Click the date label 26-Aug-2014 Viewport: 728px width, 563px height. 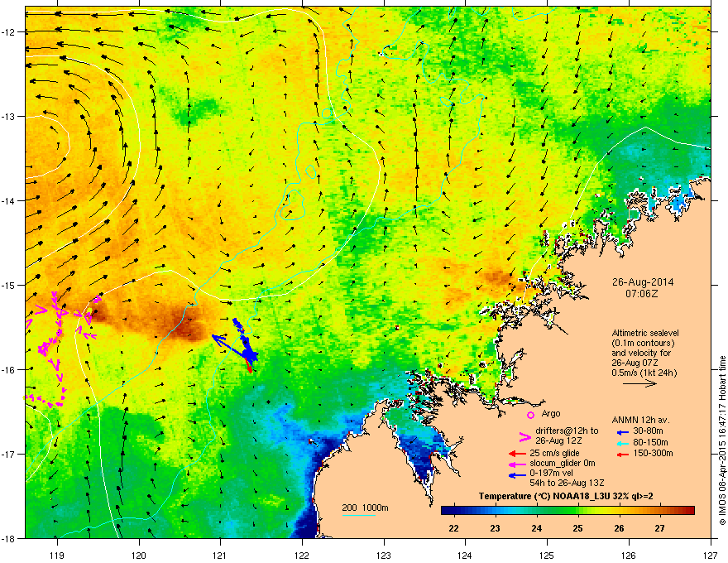tap(643, 282)
